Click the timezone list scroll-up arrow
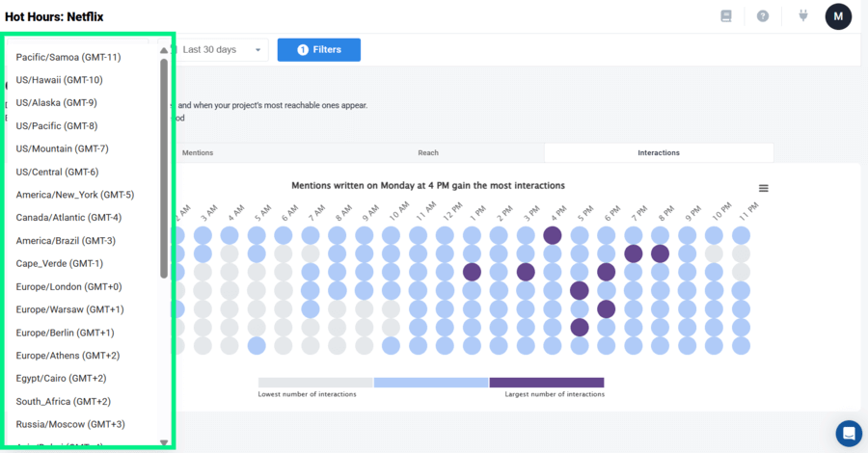The height and width of the screenshot is (453, 868). tap(164, 49)
